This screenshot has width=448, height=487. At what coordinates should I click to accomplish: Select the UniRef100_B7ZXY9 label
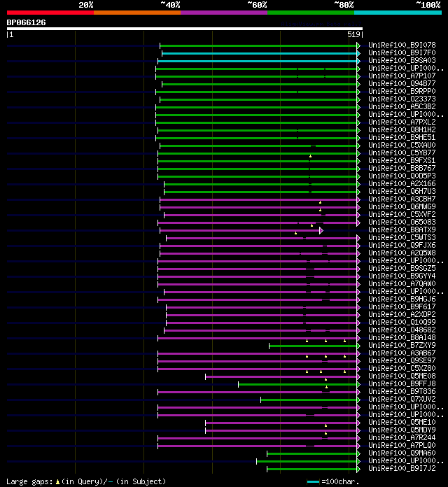tap(402, 345)
